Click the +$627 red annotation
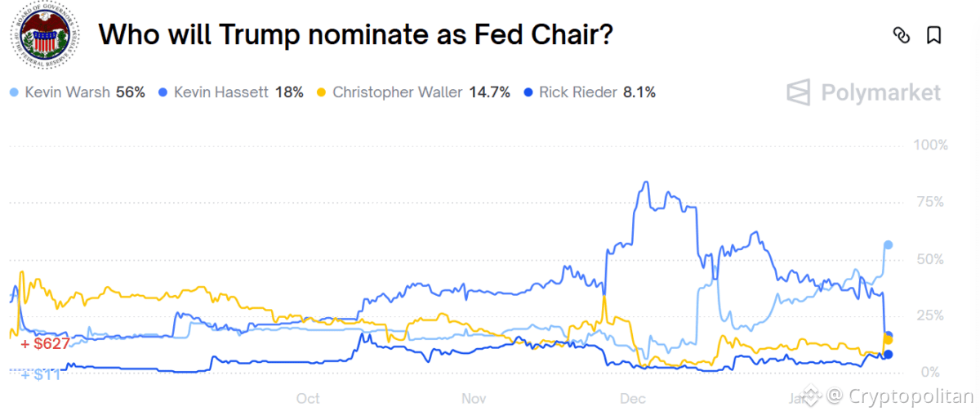 click(46, 344)
